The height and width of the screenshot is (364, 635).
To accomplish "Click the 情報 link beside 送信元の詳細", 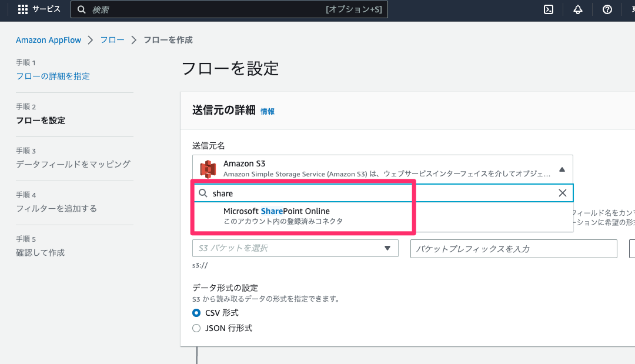I will pos(268,111).
